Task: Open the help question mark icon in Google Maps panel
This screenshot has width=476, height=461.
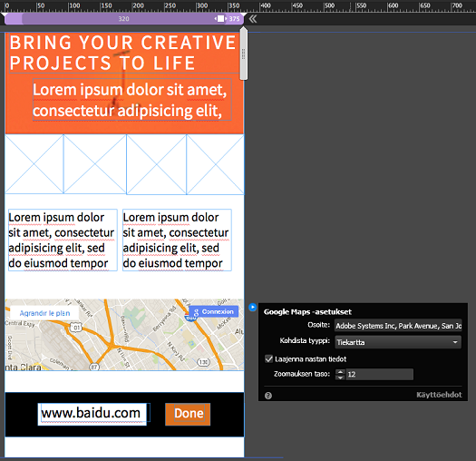Action: click(x=268, y=396)
